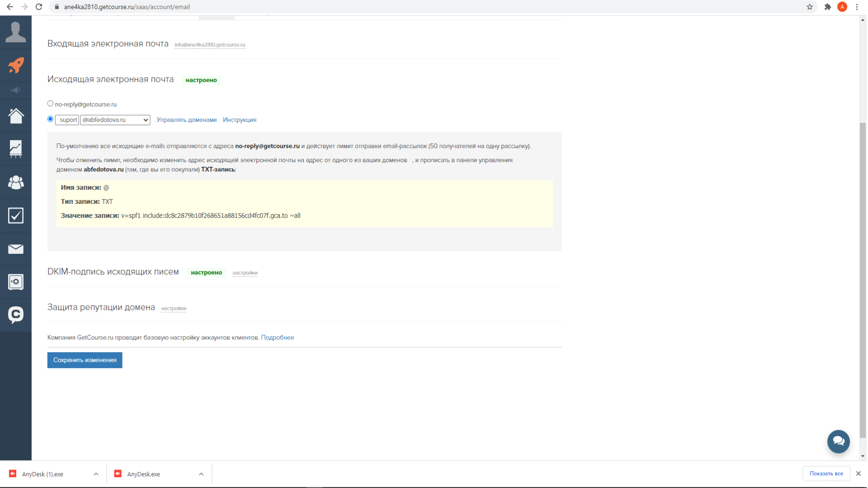Click the Сохранить изменения button
Image resolution: width=868 pixels, height=488 pixels.
(x=85, y=360)
